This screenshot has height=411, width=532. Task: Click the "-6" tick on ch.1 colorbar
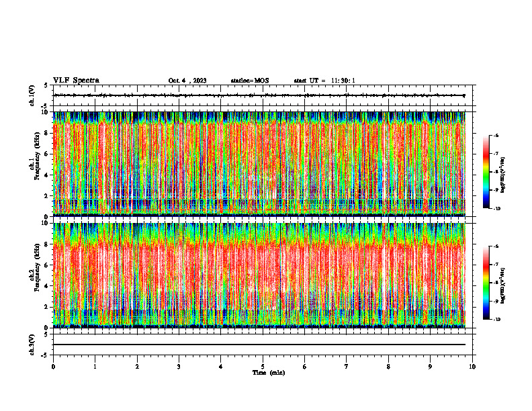[x=496, y=135]
